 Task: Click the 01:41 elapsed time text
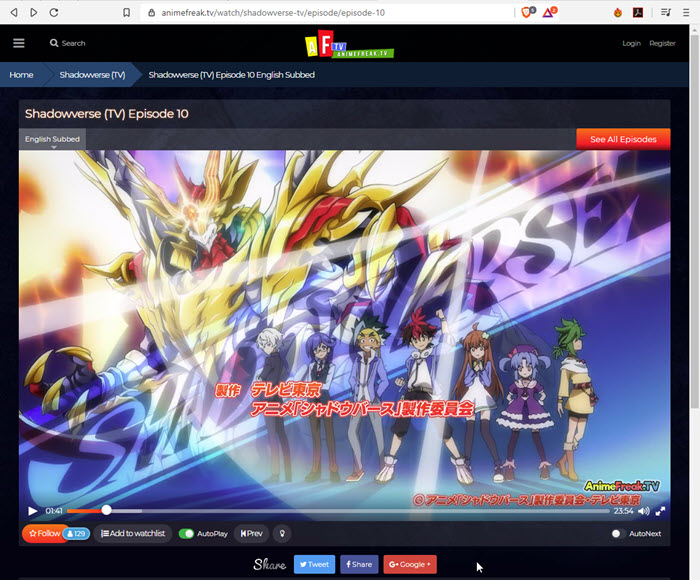(54, 511)
